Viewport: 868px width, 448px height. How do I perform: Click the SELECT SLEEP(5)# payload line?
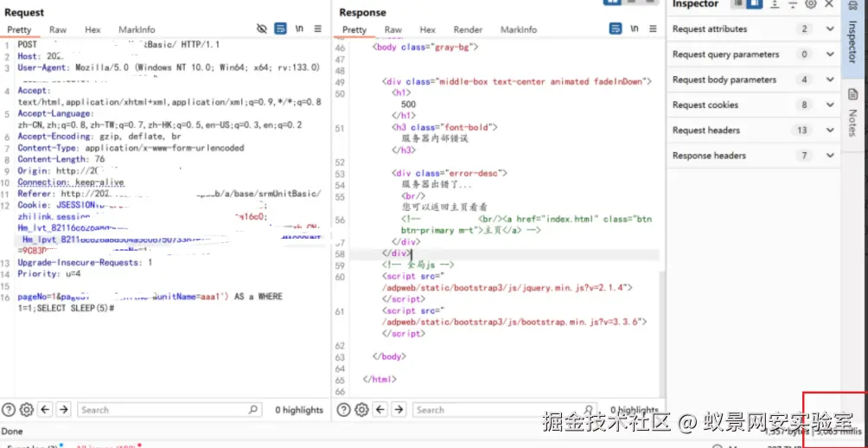(66, 308)
